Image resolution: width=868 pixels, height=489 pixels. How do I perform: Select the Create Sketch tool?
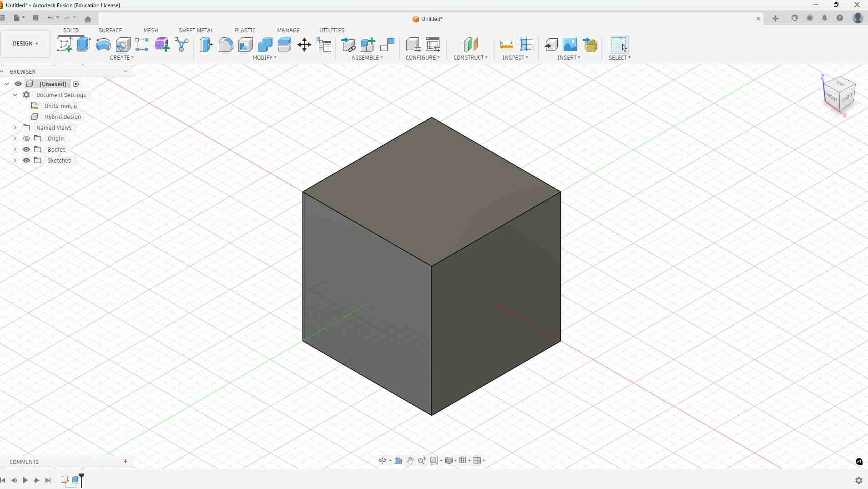tap(65, 45)
